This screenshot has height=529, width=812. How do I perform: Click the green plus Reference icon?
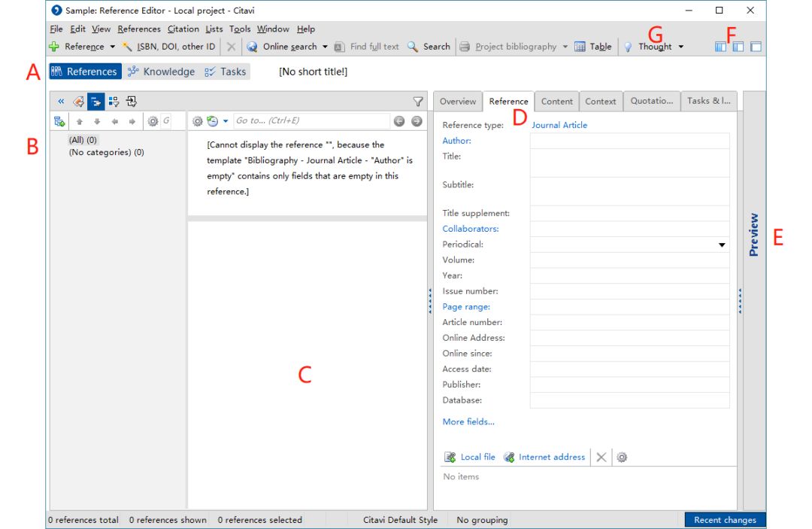54,47
